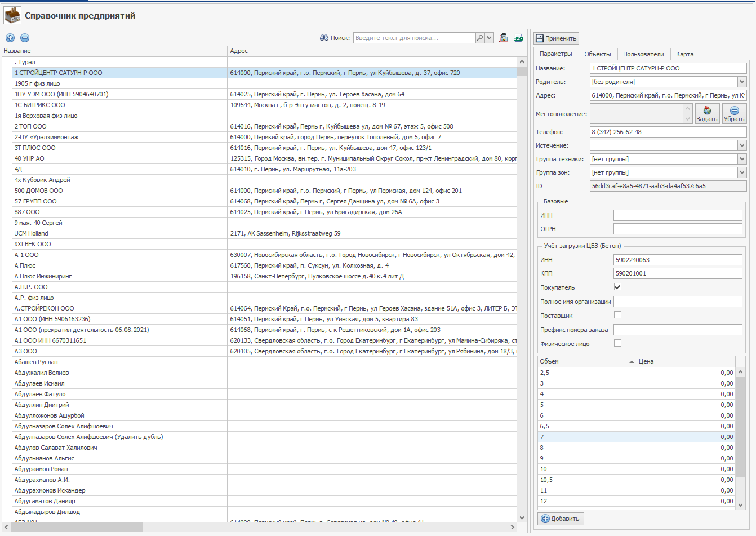Click the blue plus add enterprise icon
Image resolution: width=756 pixels, height=536 pixels.
click(10, 38)
